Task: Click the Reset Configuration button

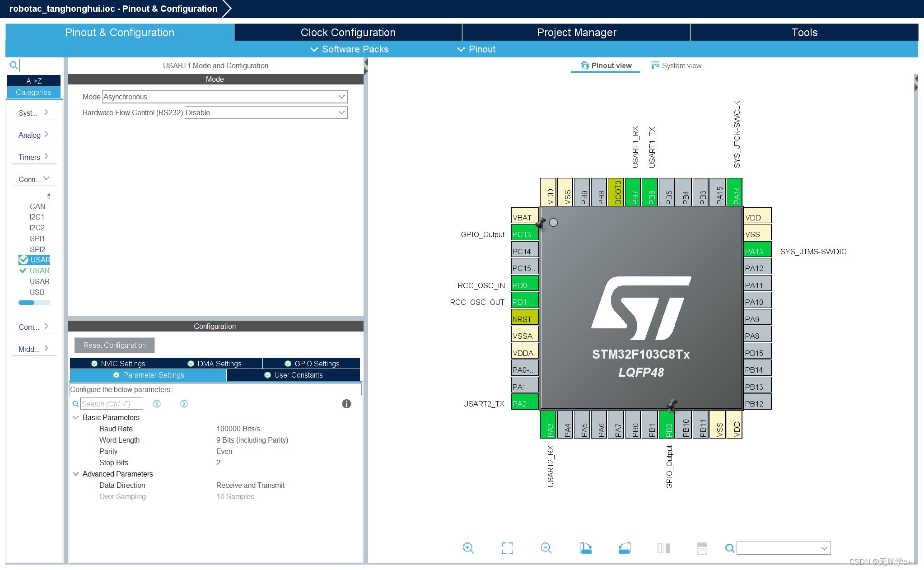Action: 114,345
